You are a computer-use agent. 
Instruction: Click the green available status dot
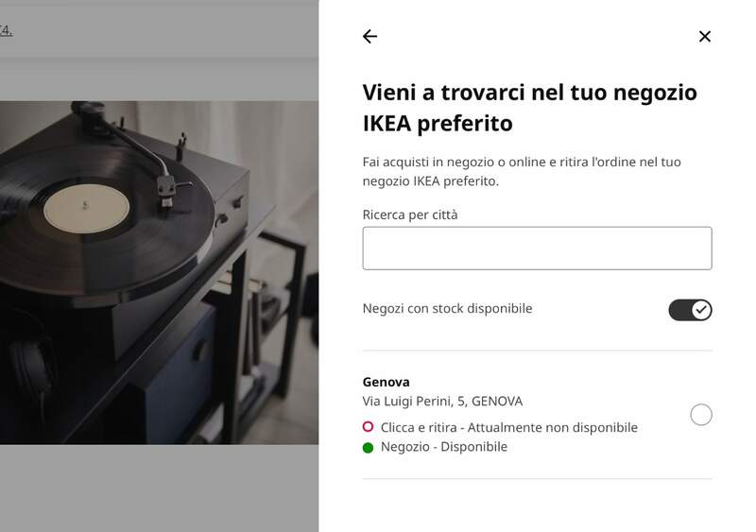(x=368, y=448)
